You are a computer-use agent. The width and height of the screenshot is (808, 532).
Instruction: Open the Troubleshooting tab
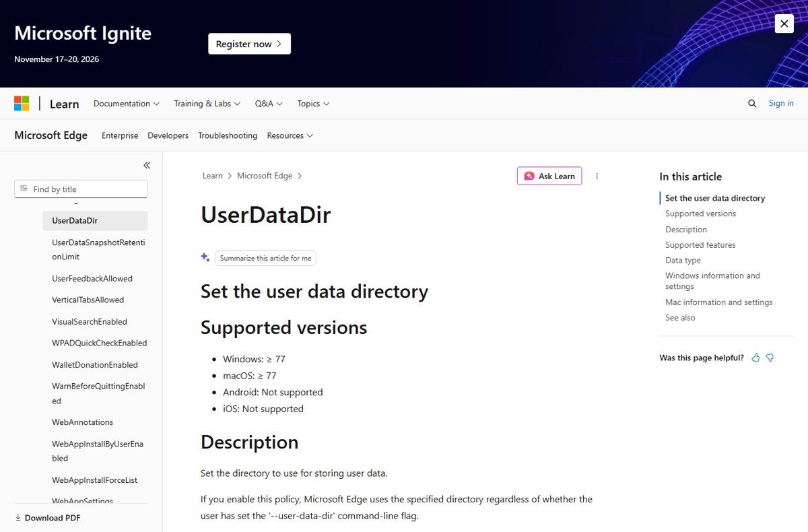click(228, 135)
